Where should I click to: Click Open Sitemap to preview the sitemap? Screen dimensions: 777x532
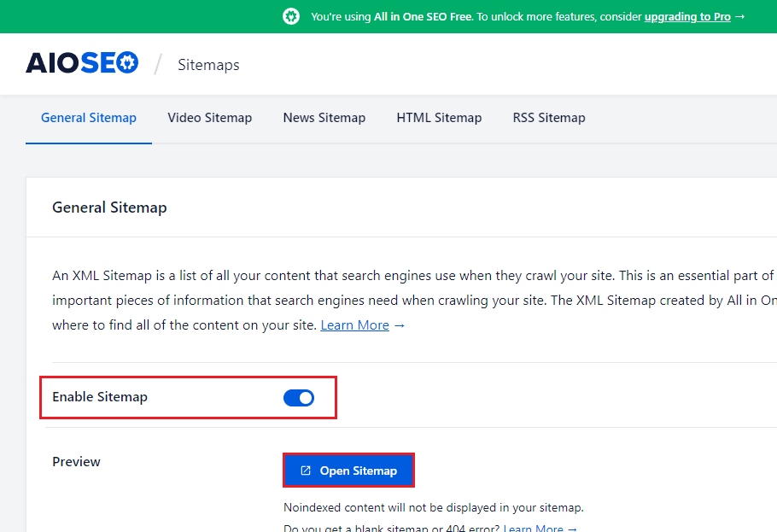coord(348,470)
